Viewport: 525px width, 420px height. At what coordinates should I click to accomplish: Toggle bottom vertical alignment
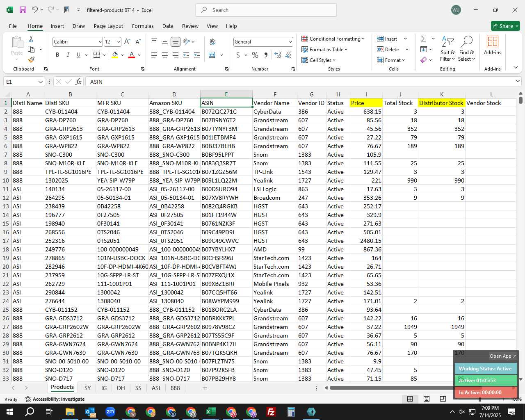click(175, 42)
